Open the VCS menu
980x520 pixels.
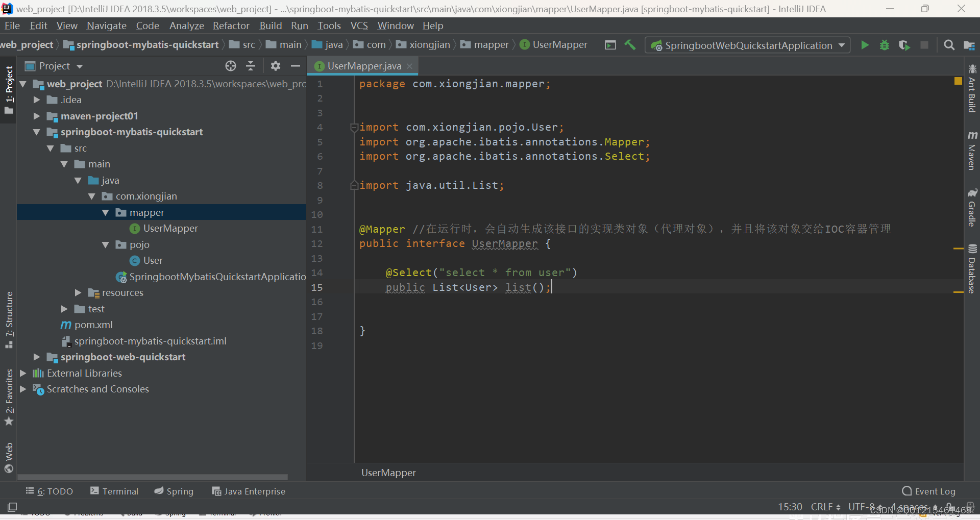pos(359,26)
